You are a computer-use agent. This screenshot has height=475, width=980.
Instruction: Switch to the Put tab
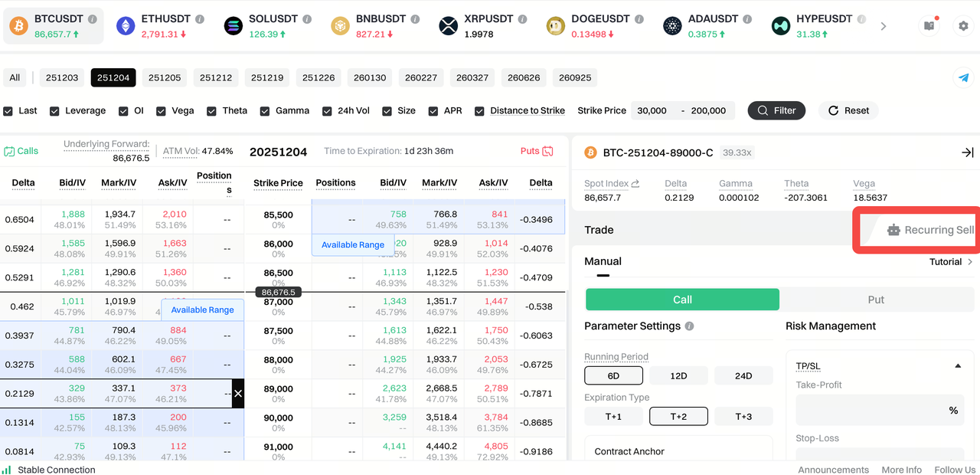[x=875, y=300]
